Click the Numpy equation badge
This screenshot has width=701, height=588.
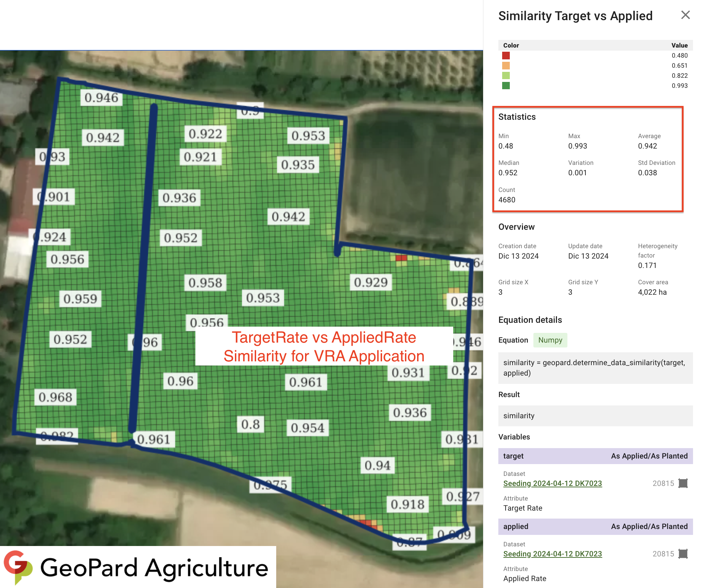[550, 340]
